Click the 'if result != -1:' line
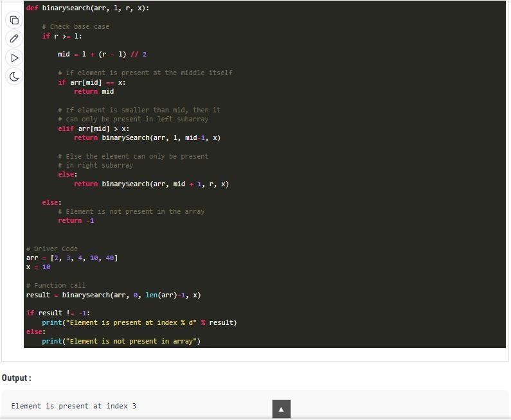This screenshot has height=420, width=511. (58, 313)
